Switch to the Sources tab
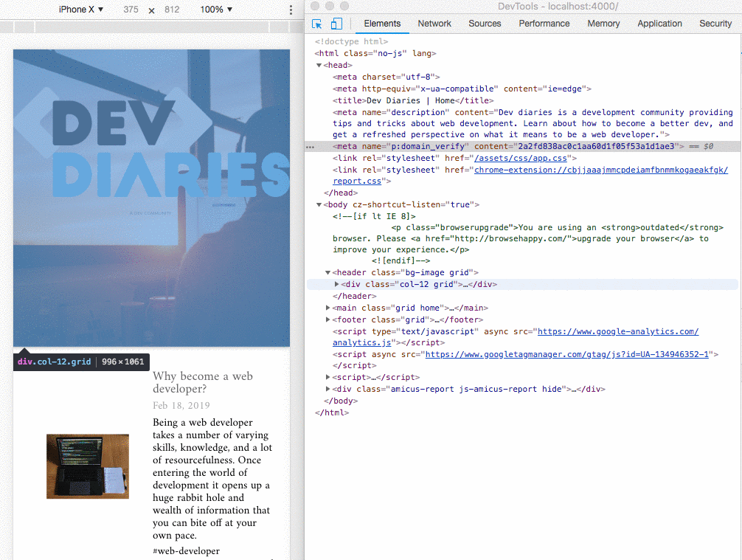 tap(485, 24)
